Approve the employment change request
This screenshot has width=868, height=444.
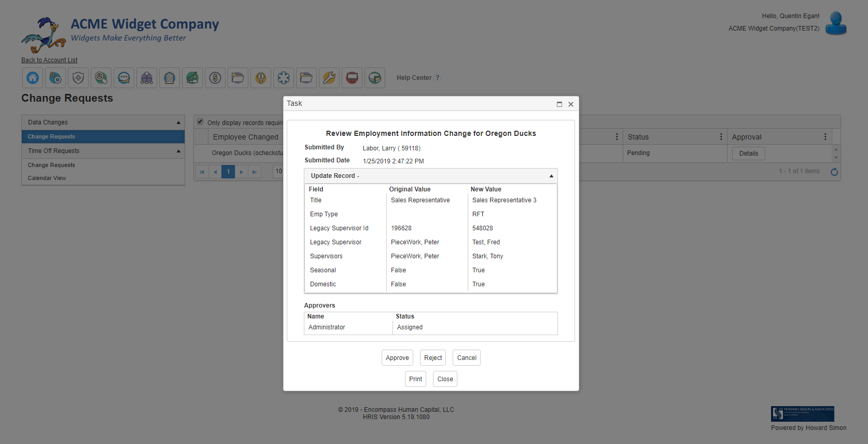397,358
